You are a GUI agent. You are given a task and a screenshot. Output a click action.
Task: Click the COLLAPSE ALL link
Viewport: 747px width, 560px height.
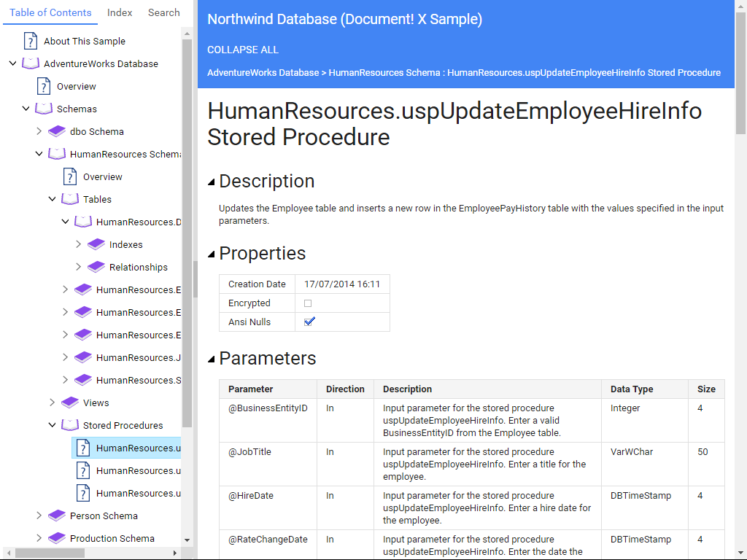(243, 50)
